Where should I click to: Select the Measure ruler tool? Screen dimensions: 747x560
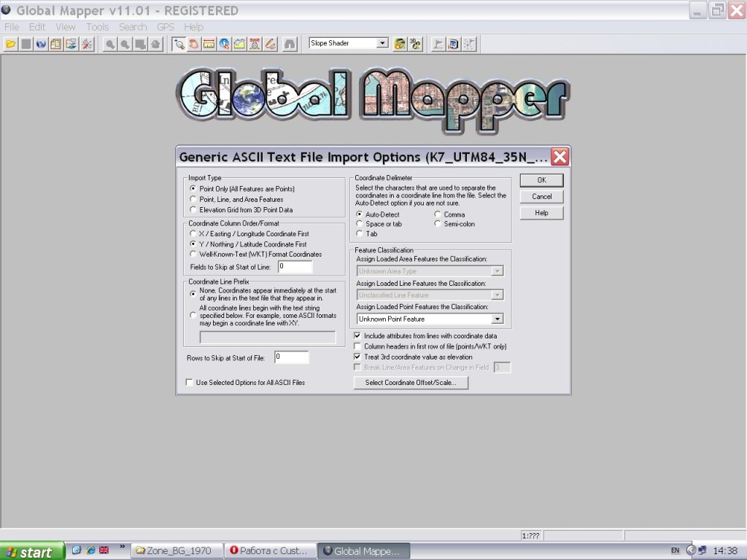click(209, 44)
